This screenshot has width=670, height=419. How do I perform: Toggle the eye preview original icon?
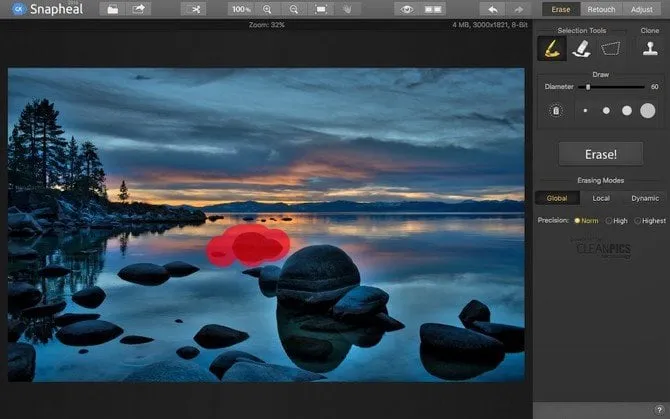406,9
